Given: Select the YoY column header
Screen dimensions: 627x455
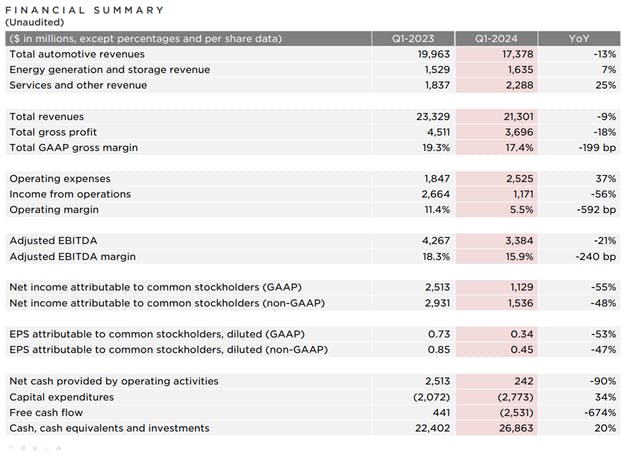Looking at the screenshot, I should [579, 38].
